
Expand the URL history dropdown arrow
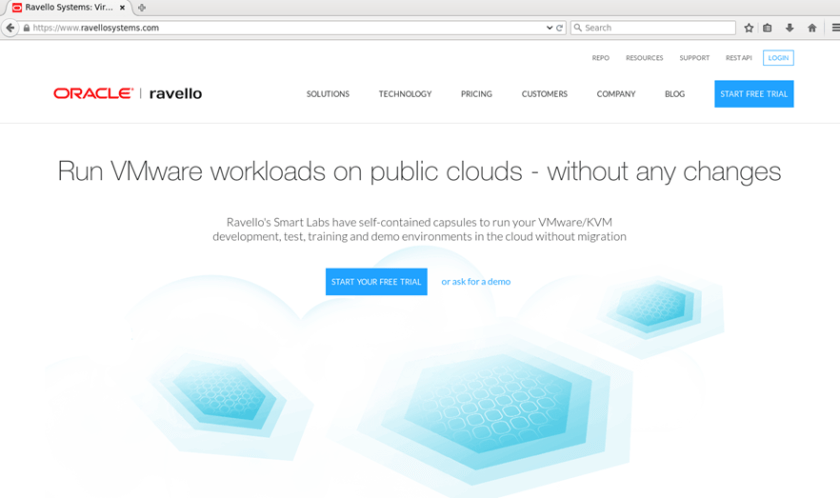pyautogui.click(x=549, y=28)
